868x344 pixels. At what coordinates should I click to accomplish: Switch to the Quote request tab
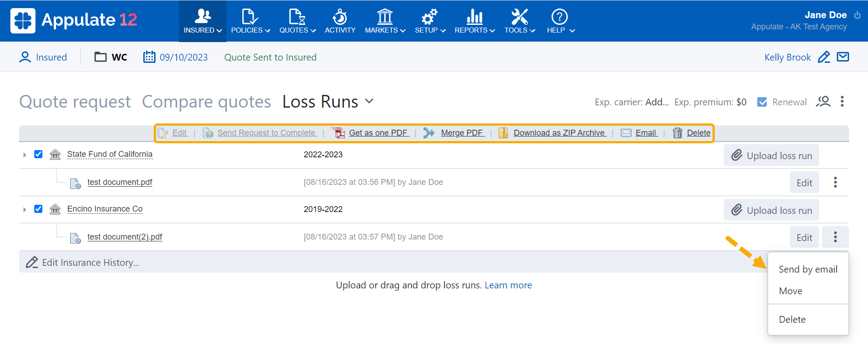point(75,102)
